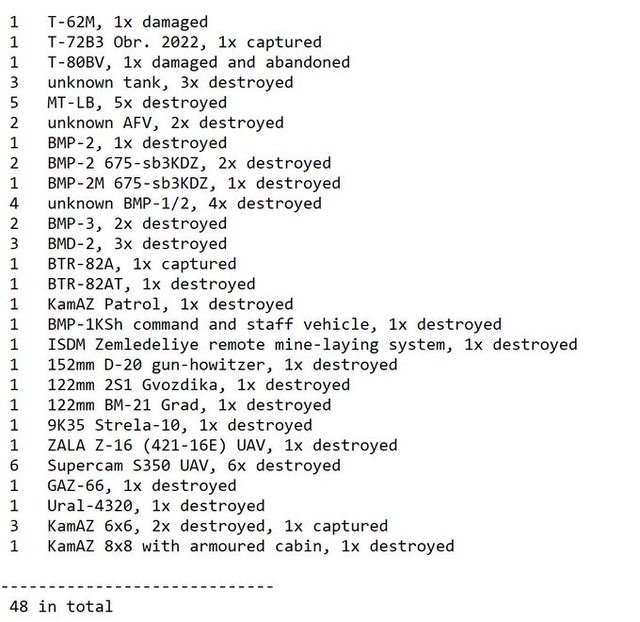Image resolution: width=640 pixels, height=622 pixels.
Task: Select the unknown AFV entry
Action: coord(165,123)
